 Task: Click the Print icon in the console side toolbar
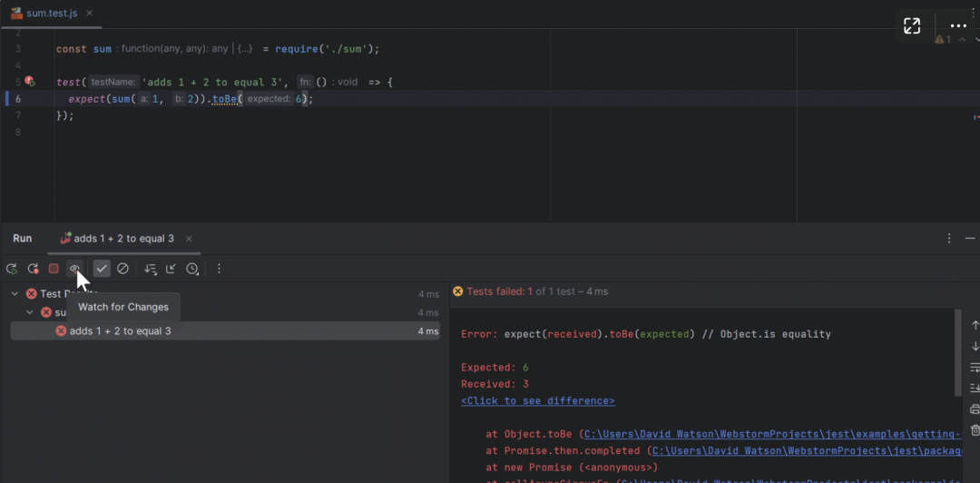(x=975, y=409)
